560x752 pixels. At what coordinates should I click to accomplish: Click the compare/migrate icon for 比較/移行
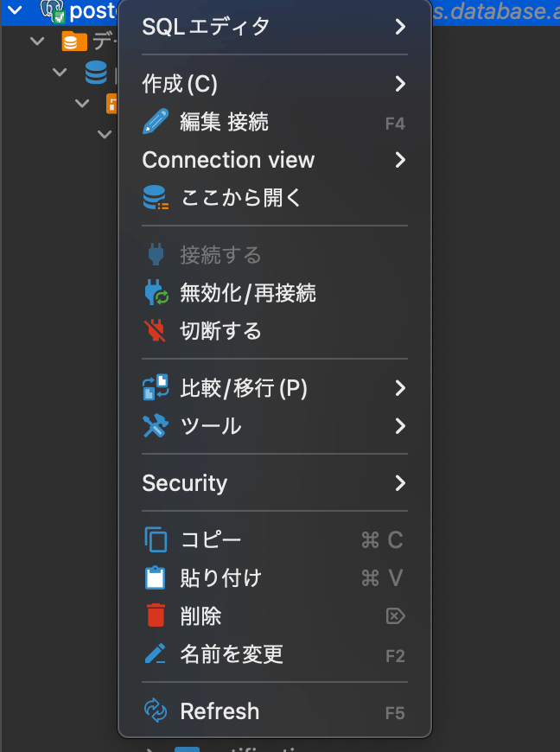pos(156,387)
